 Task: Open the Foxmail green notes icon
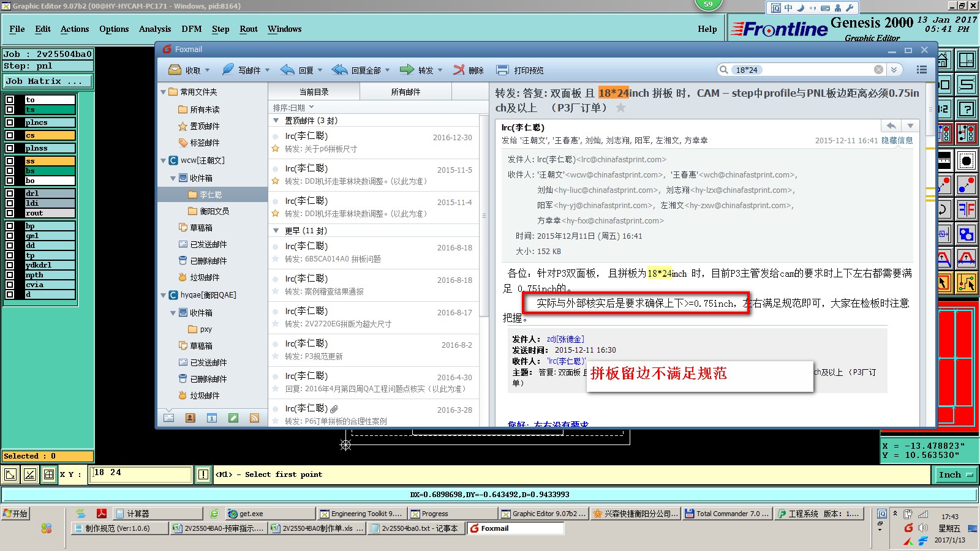pyautogui.click(x=233, y=418)
